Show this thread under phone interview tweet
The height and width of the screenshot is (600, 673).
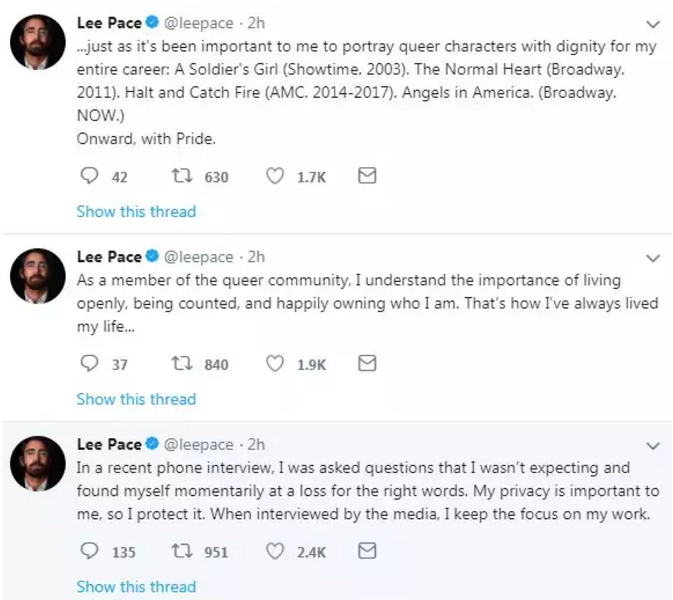(136, 586)
